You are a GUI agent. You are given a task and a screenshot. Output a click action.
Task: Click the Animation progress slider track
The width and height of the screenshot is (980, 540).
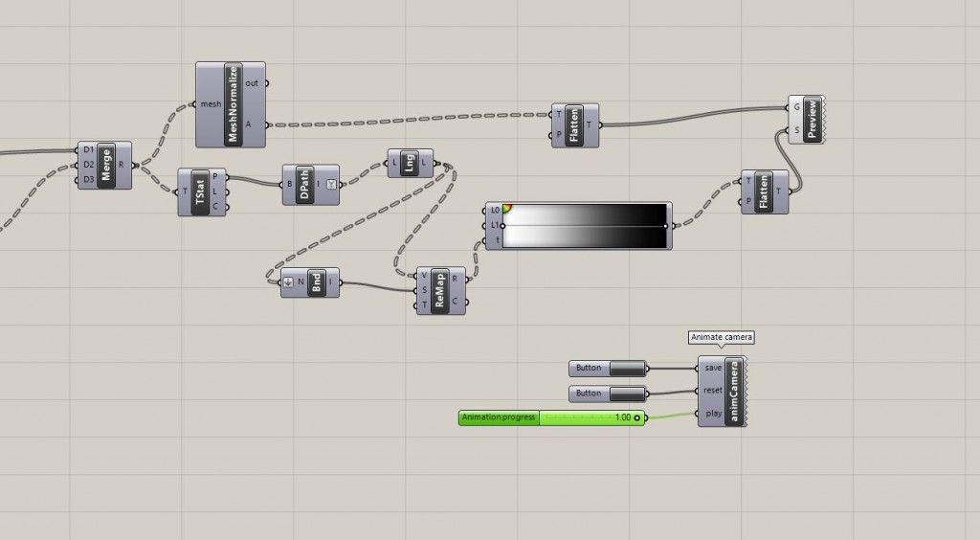[584, 417]
